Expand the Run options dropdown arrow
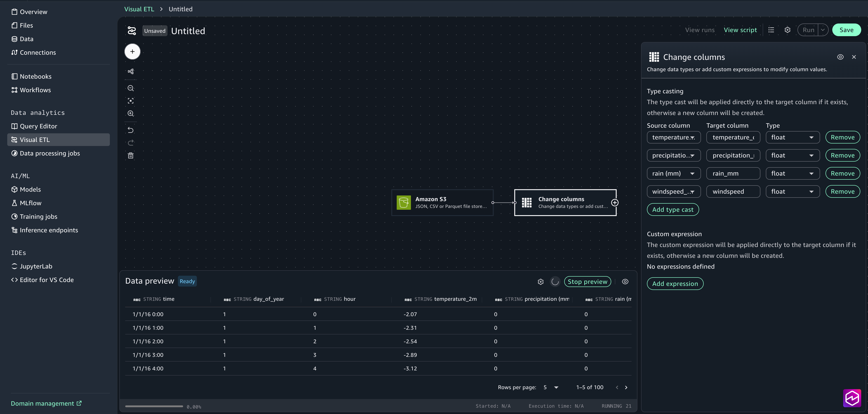The width and height of the screenshot is (868, 414). (x=823, y=30)
